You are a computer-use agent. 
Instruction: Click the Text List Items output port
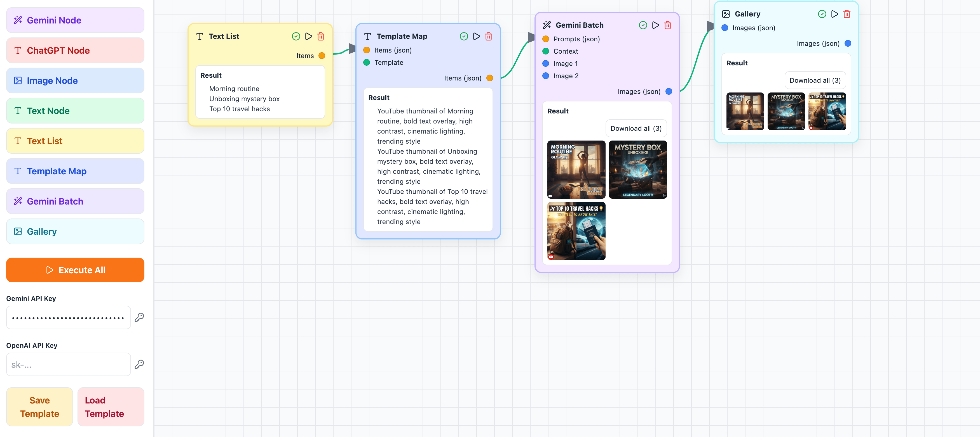coord(322,56)
